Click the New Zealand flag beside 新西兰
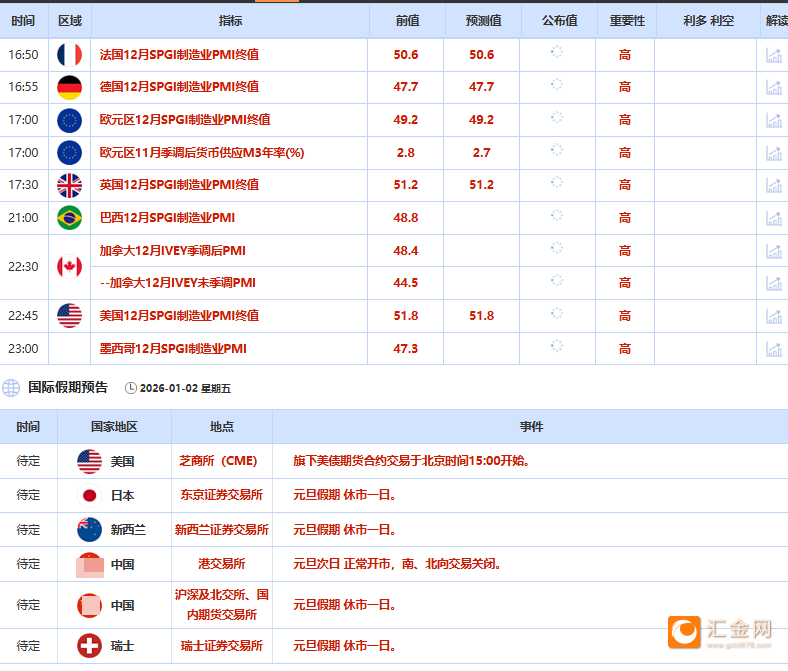788x671 pixels. [89, 530]
